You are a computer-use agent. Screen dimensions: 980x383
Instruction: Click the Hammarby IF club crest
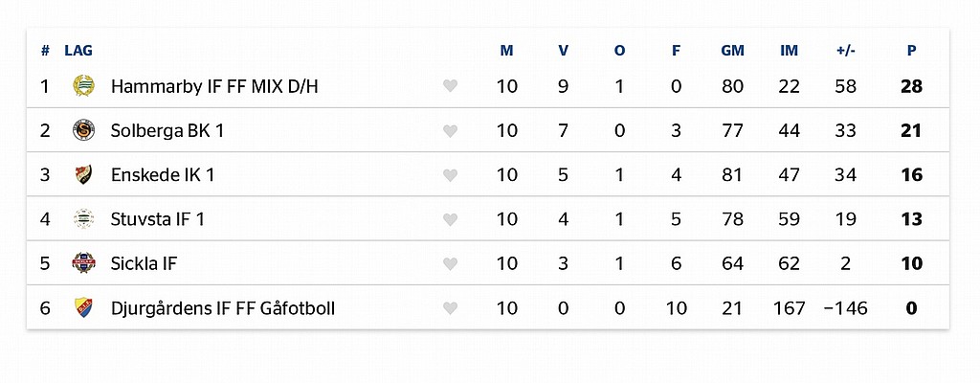[83, 86]
